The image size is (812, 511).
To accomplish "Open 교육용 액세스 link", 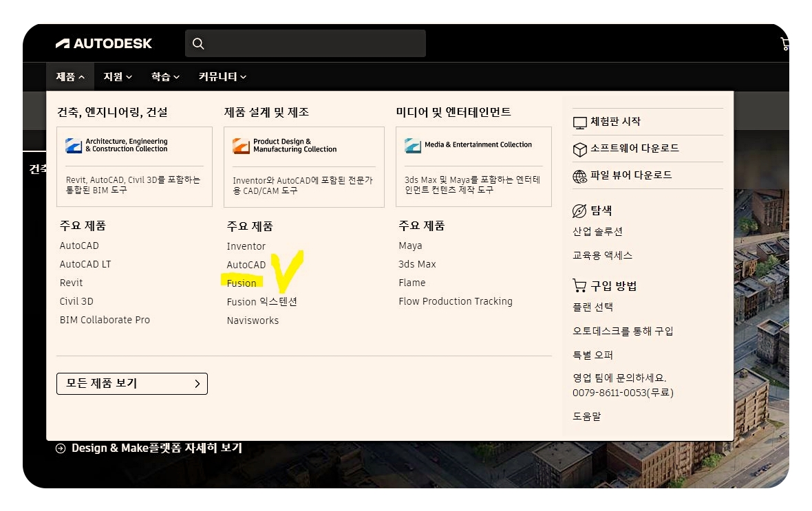I will point(602,255).
